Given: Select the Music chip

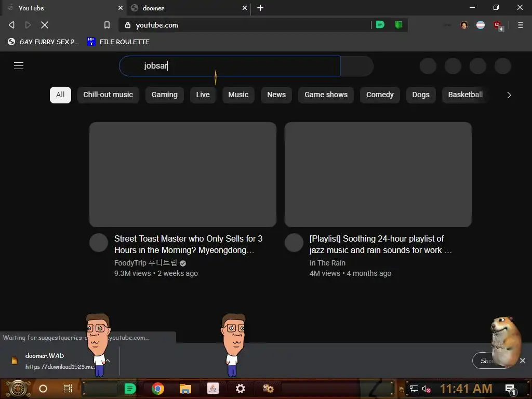Looking at the screenshot, I should (238, 95).
